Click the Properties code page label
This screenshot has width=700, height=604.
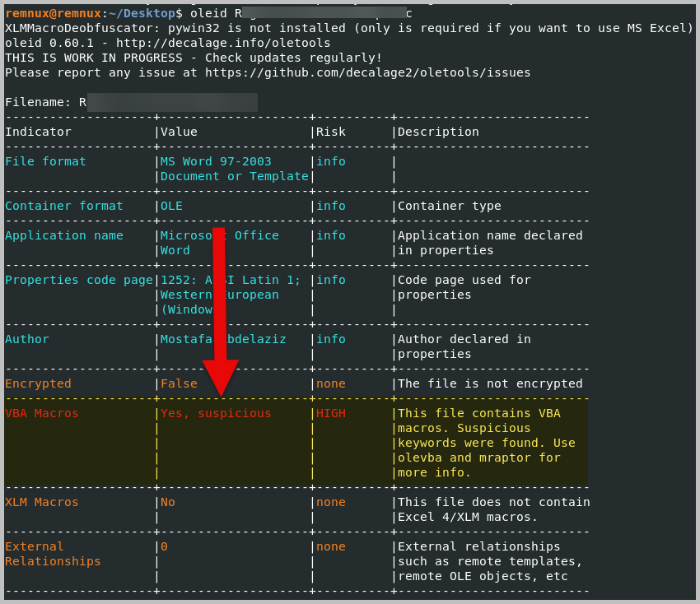78,280
